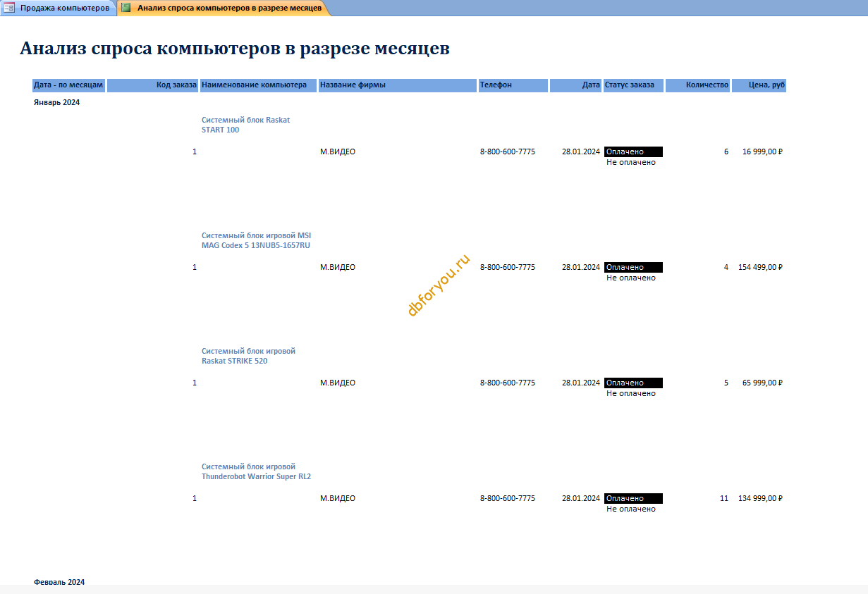Click the Наименование компьютера column header

pos(259,85)
